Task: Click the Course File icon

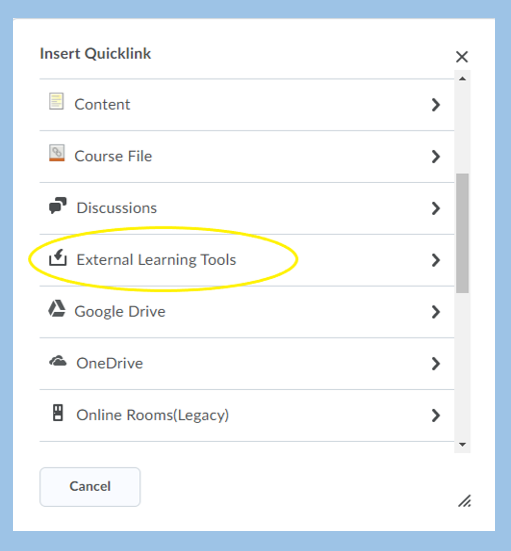Action: pyautogui.click(x=57, y=153)
